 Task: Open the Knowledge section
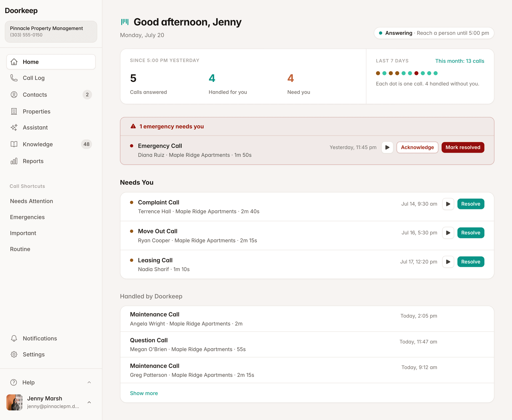point(51,144)
